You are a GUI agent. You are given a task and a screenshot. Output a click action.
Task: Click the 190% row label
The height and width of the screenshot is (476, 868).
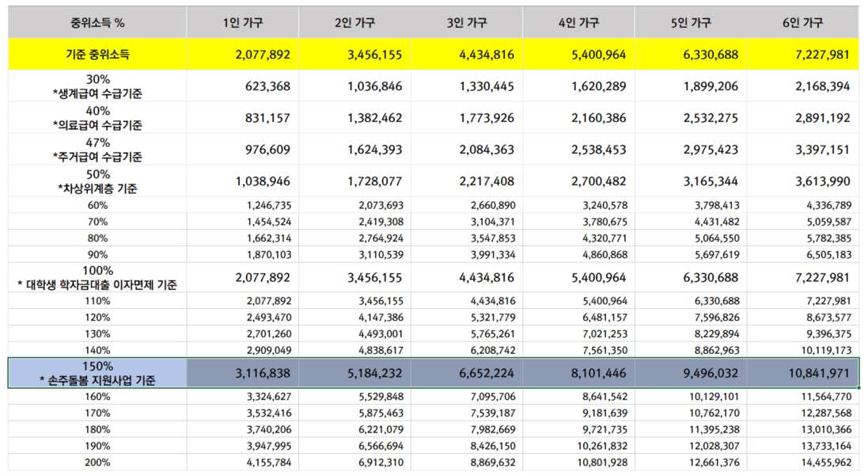(x=97, y=447)
